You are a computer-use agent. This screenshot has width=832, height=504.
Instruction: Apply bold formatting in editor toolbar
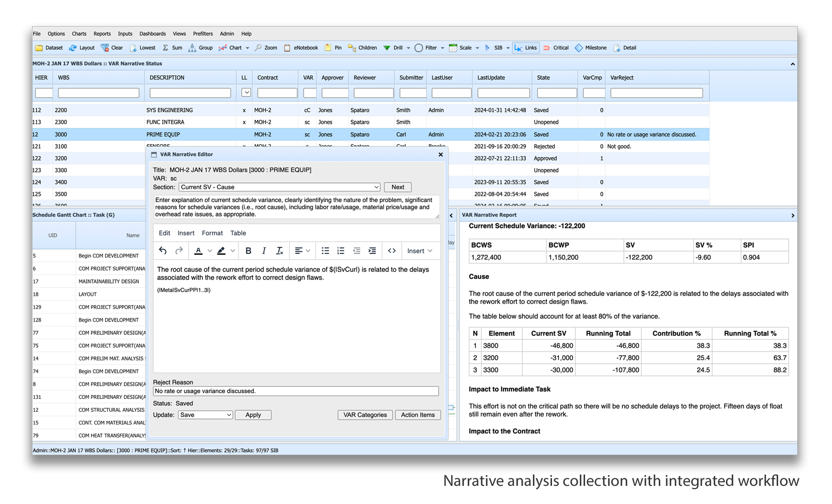tap(248, 251)
